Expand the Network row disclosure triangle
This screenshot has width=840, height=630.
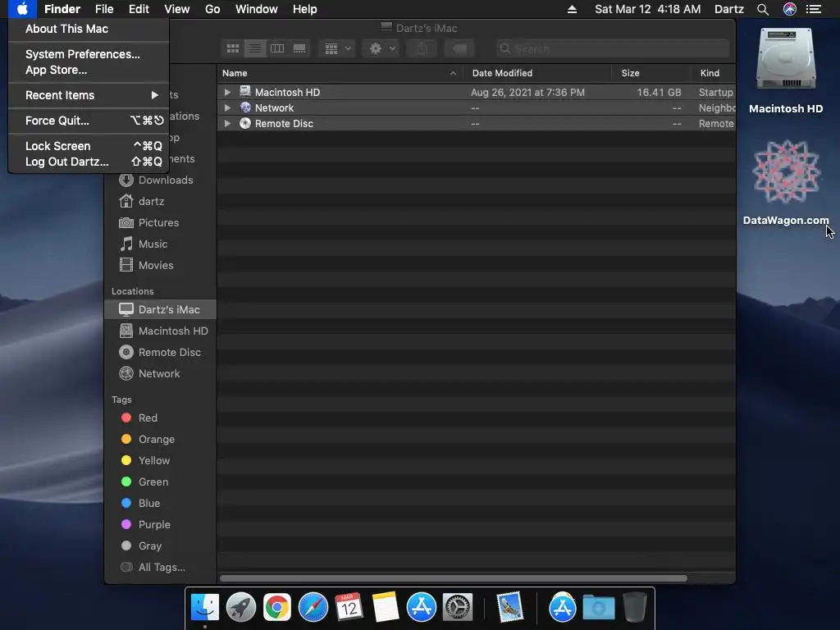227,107
